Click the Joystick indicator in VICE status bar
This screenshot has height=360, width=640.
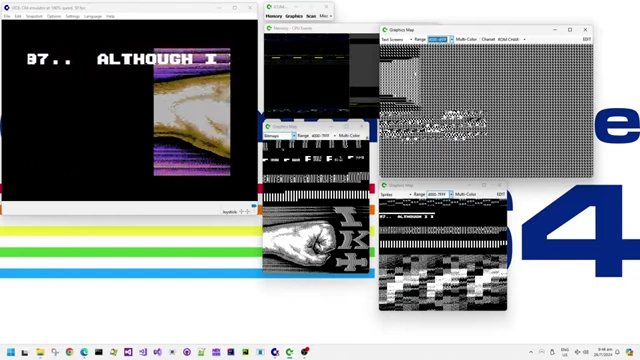point(237,211)
